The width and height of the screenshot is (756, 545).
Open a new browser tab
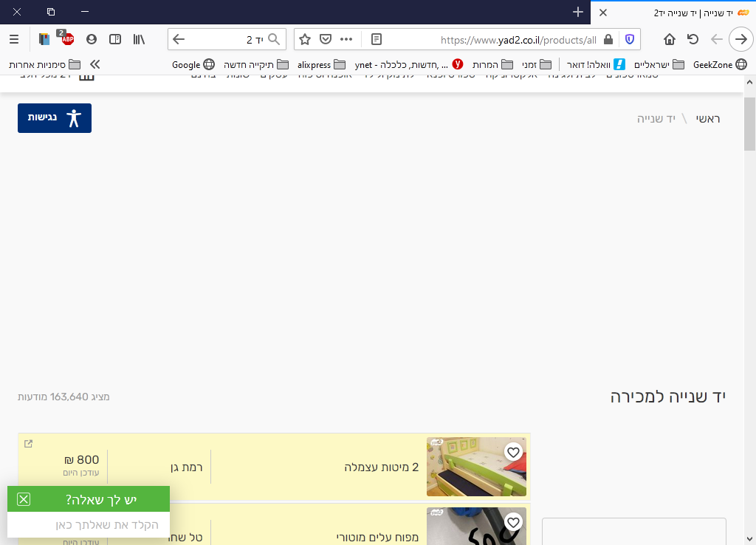click(x=578, y=13)
